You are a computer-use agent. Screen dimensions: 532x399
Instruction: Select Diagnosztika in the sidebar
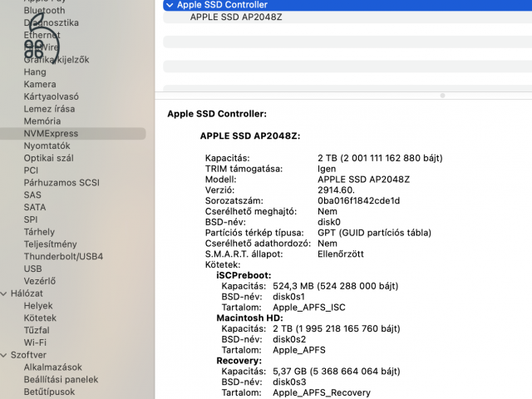click(x=52, y=22)
